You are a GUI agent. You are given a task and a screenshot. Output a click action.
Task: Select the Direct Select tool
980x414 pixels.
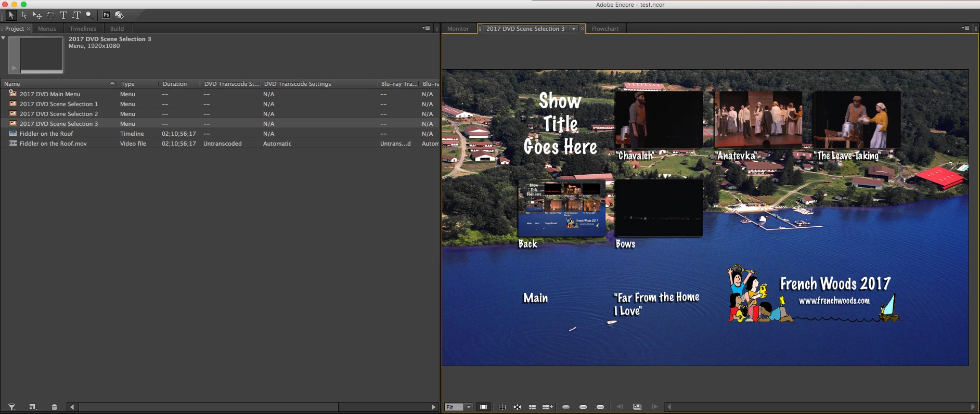click(24, 15)
